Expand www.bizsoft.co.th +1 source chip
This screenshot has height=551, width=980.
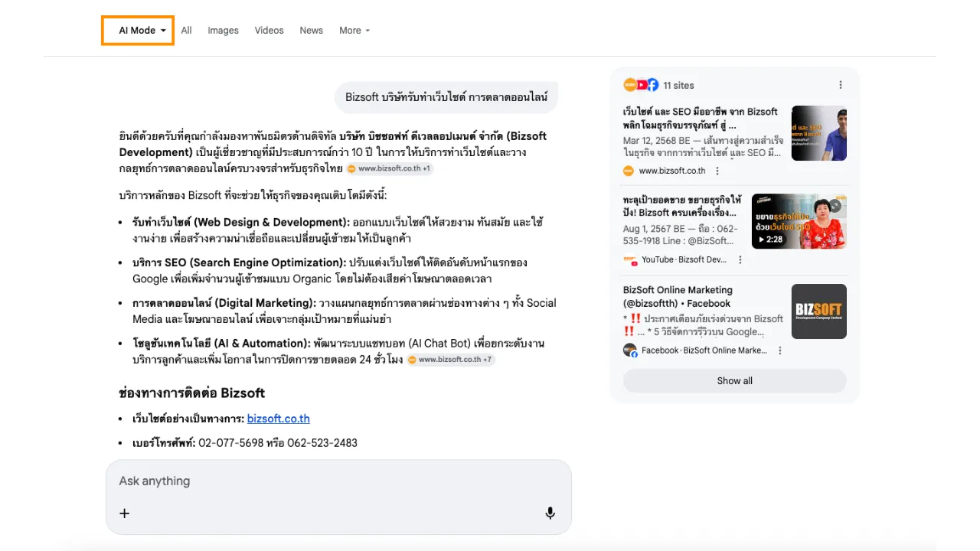pyautogui.click(x=390, y=168)
